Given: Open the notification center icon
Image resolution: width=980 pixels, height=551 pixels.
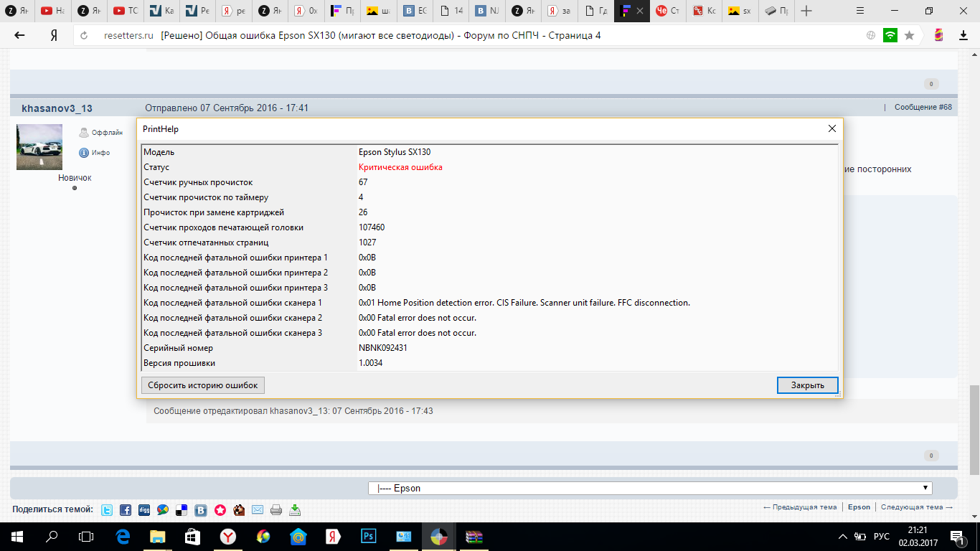Looking at the screenshot, I should [x=958, y=537].
